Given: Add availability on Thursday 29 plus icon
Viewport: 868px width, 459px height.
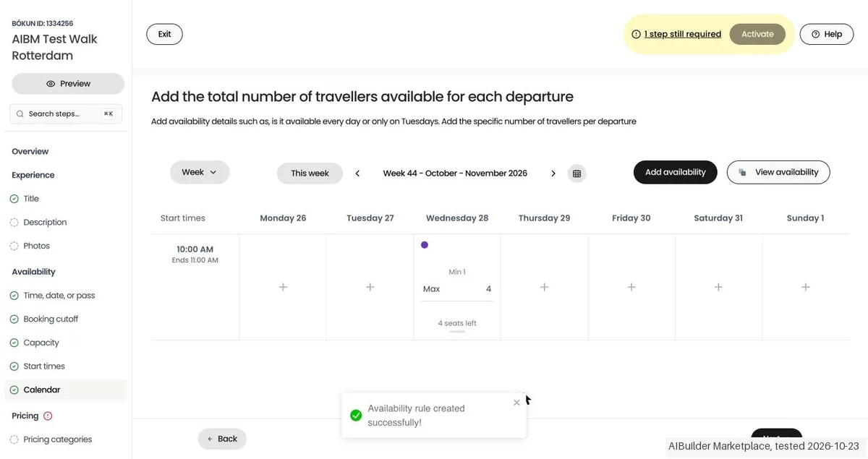Looking at the screenshot, I should coord(544,287).
